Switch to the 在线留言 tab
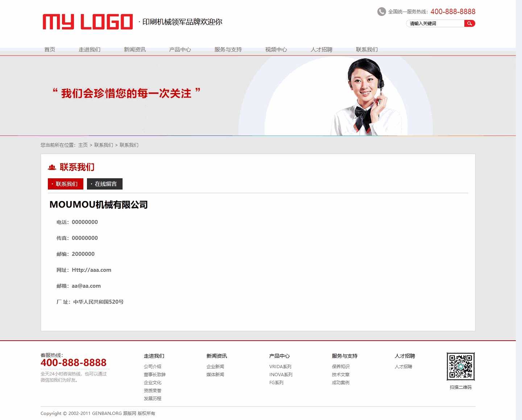Viewport: 522px width, 420px height. pos(105,184)
